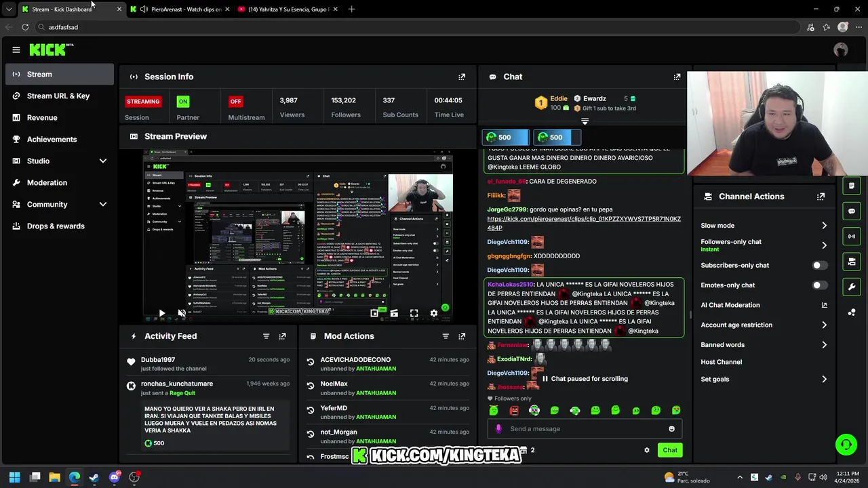Pop out the Activity Feed panel
868x488 pixels.
click(282, 336)
